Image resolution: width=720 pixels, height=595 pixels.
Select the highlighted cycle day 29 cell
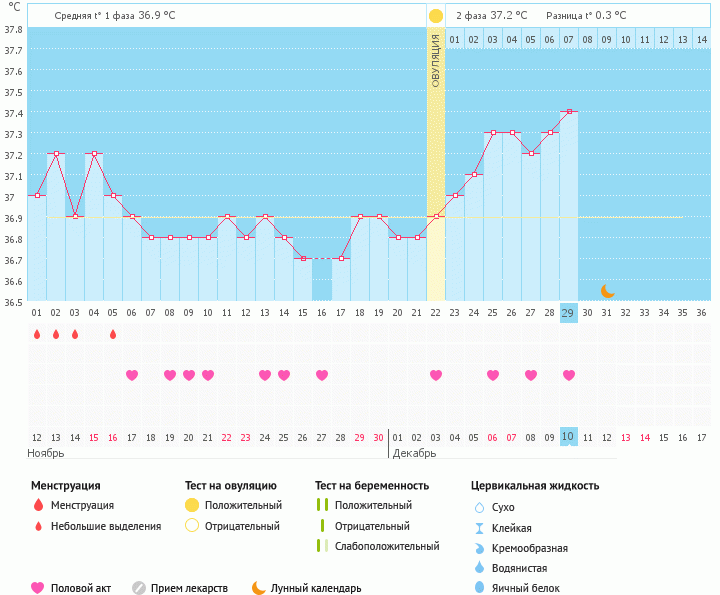pos(569,313)
